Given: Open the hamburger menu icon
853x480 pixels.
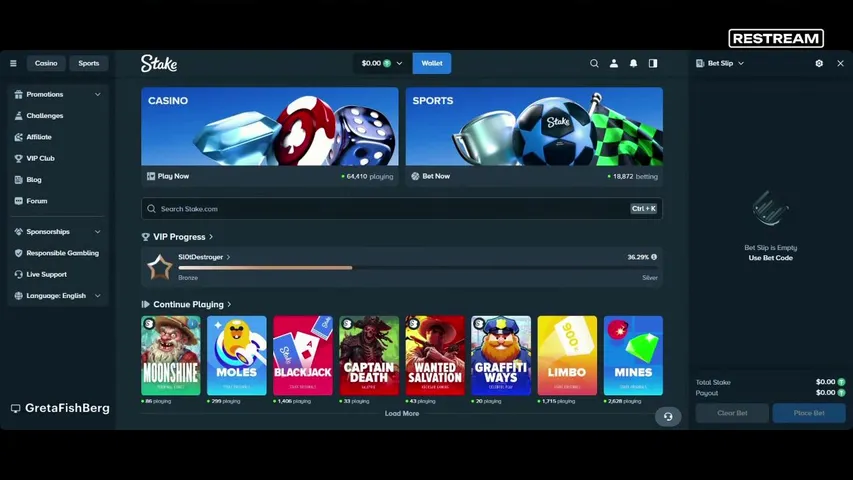Looking at the screenshot, I should (13, 63).
